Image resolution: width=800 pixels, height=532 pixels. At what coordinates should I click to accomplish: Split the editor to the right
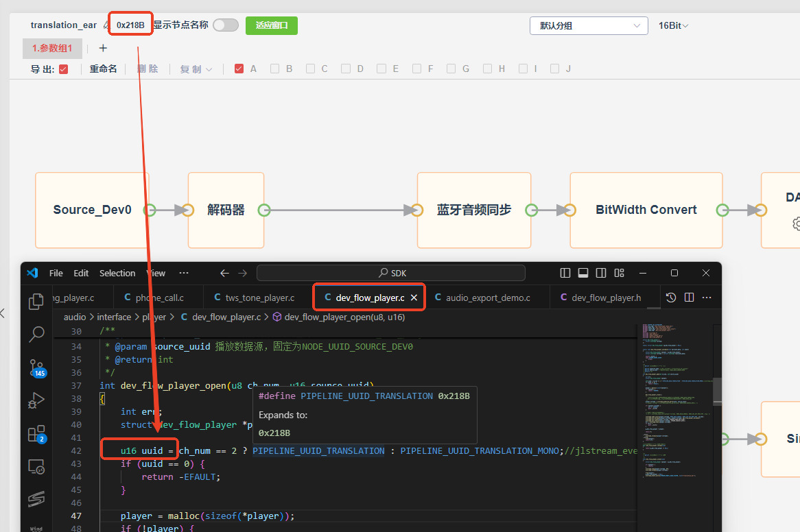click(689, 298)
